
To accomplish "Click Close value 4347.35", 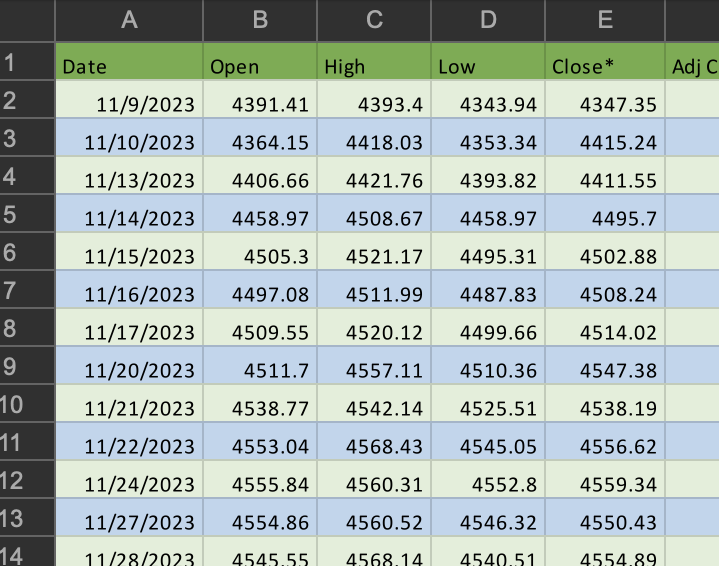I will point(605,100).
